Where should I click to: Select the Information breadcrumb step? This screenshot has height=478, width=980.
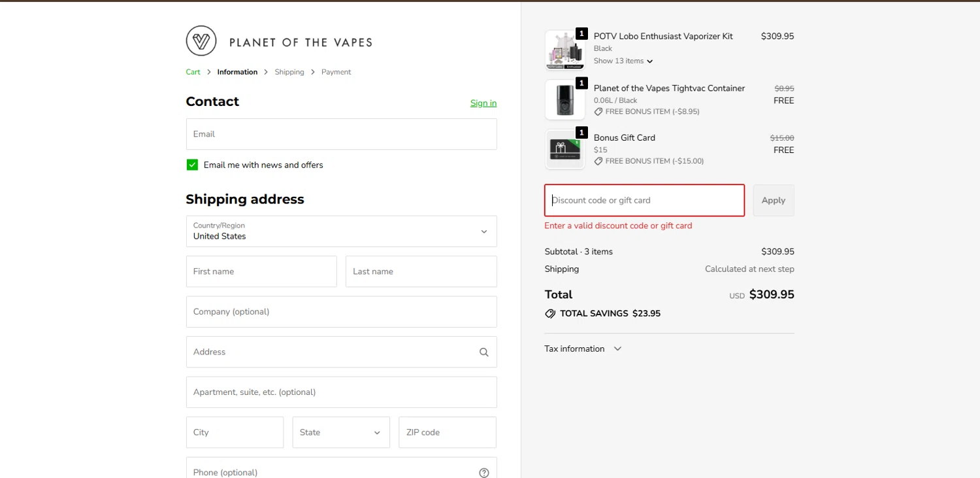point(237,72)
